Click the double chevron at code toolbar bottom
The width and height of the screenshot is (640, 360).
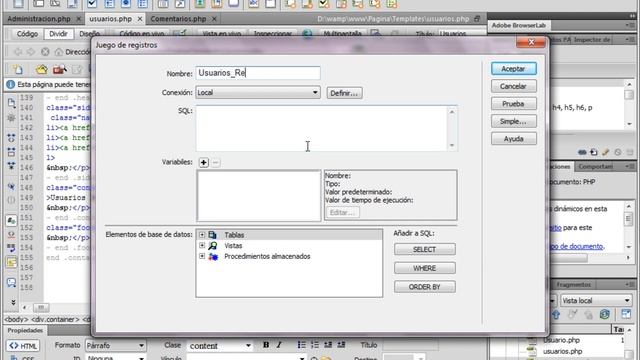(13, 302)
